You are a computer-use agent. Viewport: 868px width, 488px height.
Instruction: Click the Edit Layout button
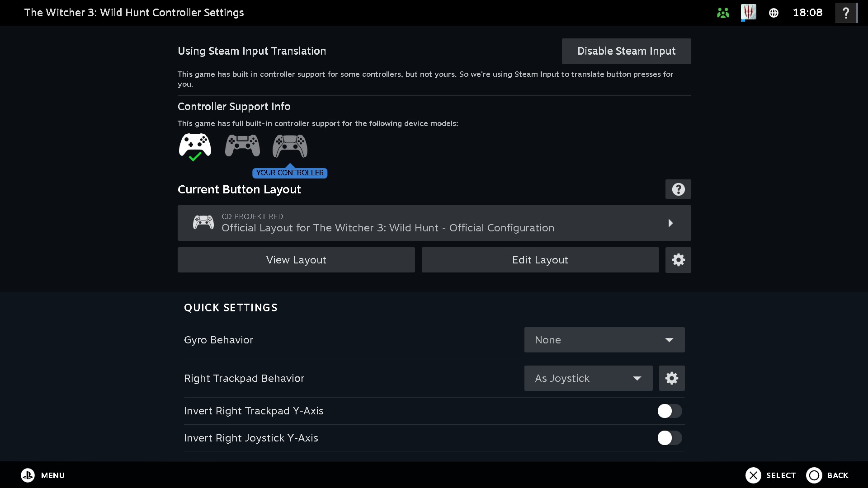[540, 260]
